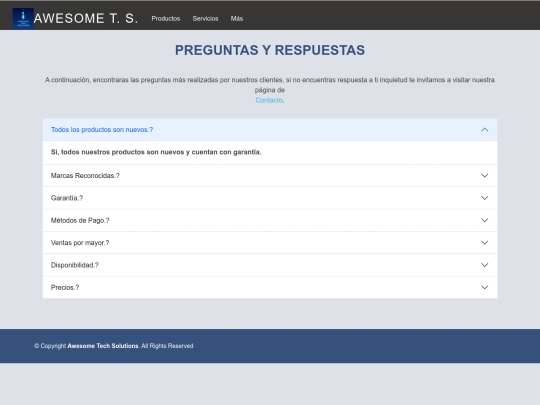Screen dimensions: 540x405
Task: Click the chevron on the Disponibilidad row
Action: click(484, 265)
